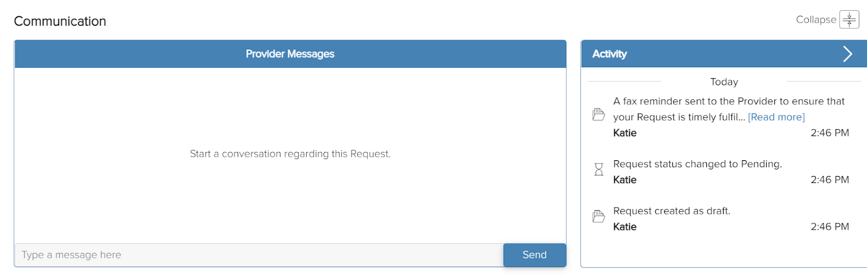Select Request status changed to Pending entry
The height and width of the screenshot is (278, 868).
pyautogui.click(x=697, y=164)
